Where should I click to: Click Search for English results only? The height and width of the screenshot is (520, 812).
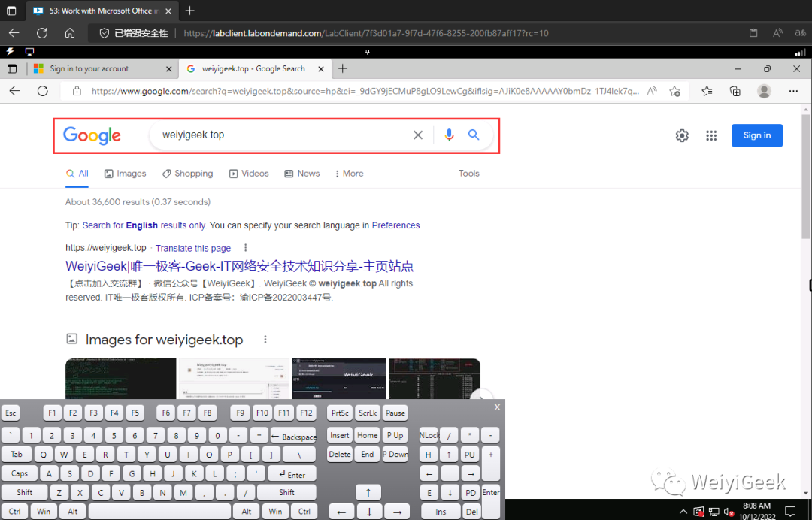coord(144,225)
